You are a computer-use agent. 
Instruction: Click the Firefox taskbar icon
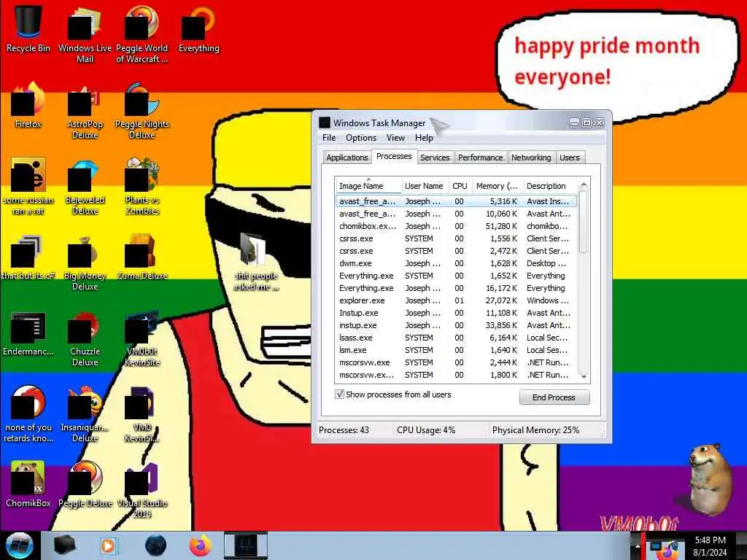coord(200,545)
